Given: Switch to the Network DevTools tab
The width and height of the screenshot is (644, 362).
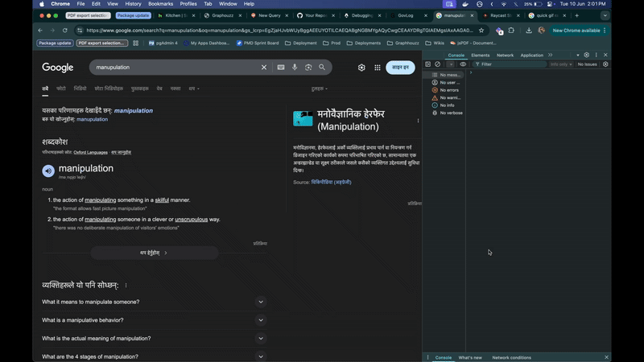Looking at the screenshot, I should click(505, 55).
